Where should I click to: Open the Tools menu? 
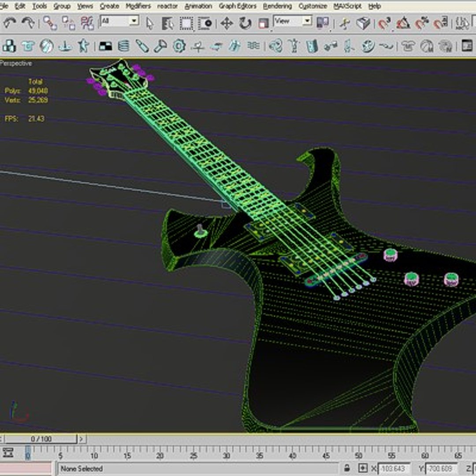point(40,6)
